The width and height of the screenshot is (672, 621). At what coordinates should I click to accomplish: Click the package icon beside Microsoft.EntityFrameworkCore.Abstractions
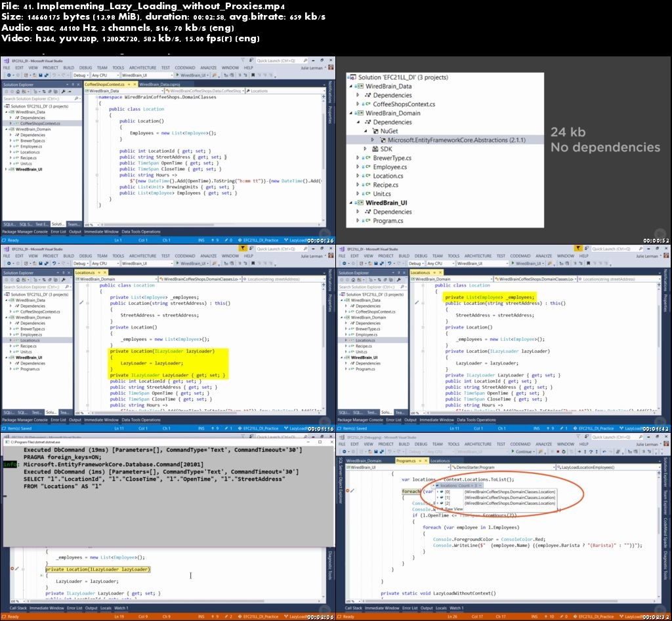382,140
